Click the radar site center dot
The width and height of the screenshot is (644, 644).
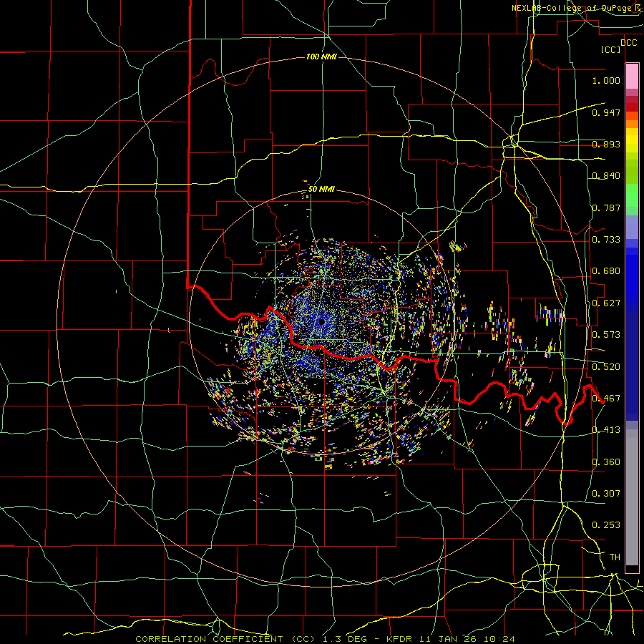tap(321, 321)
